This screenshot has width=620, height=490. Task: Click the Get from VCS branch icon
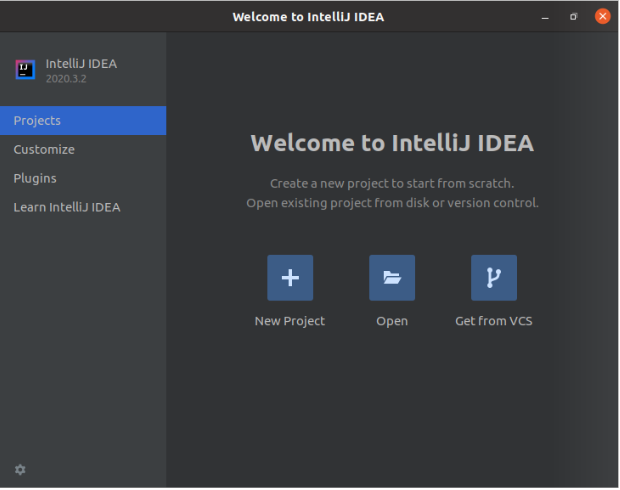pyautogui.click(x=494, y=278)
